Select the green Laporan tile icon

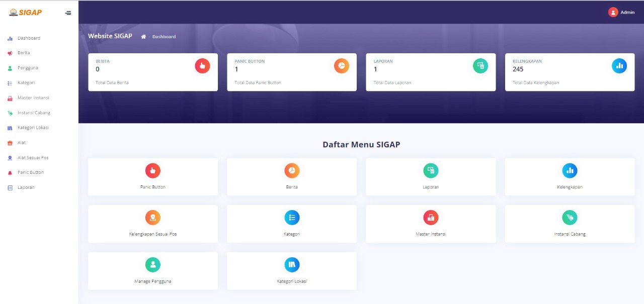(431, 170)
